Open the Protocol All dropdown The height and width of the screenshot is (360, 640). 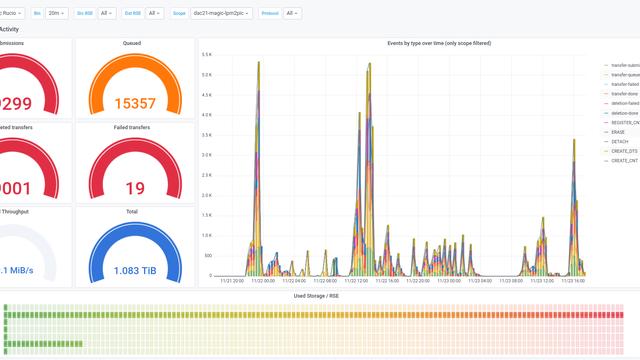click(x=292, y=13)
